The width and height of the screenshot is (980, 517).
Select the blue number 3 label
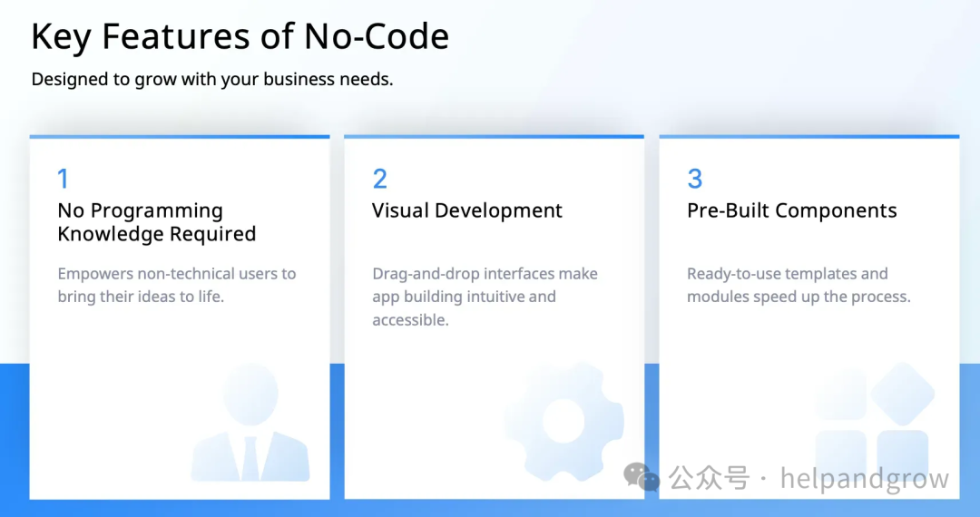click(x=695, y=179)
